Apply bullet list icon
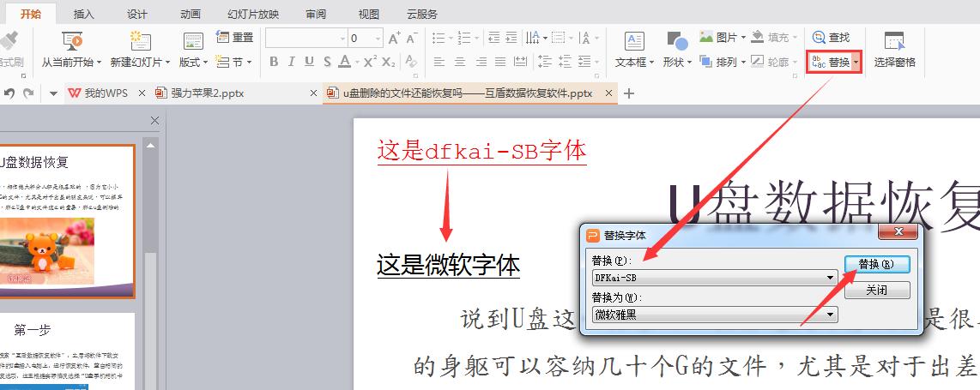The image size is (980, 390). (x=439, y=39)
